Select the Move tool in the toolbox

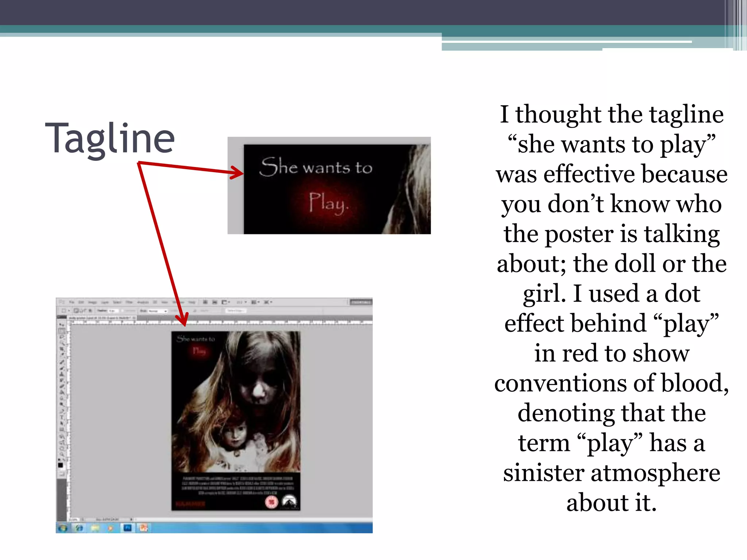click(62, 325)
